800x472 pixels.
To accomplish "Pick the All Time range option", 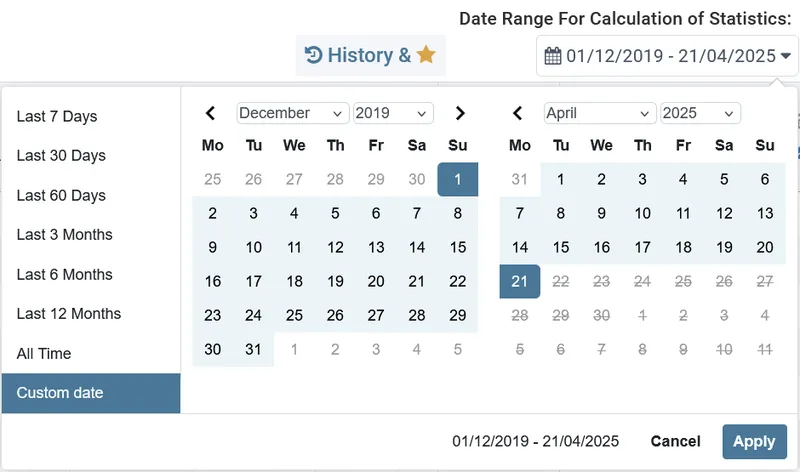I will pyautogui.click(x=44, y=354).
